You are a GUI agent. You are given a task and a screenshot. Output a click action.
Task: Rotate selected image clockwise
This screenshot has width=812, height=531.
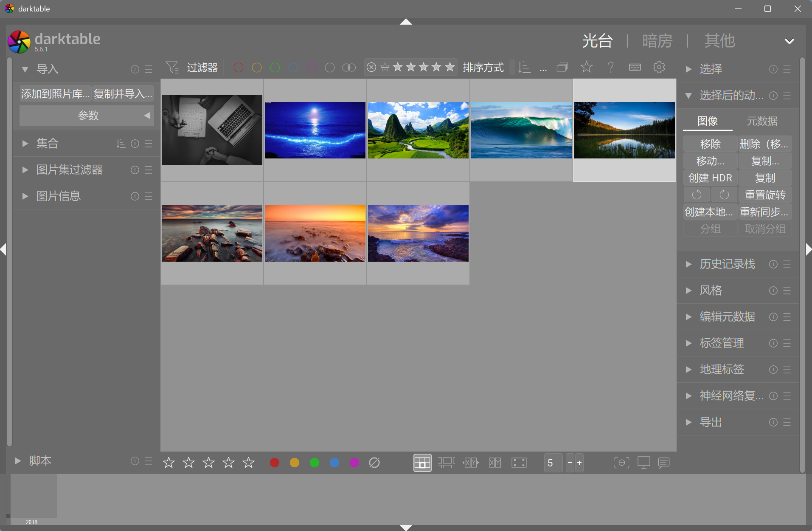click(x=724, y=195)
